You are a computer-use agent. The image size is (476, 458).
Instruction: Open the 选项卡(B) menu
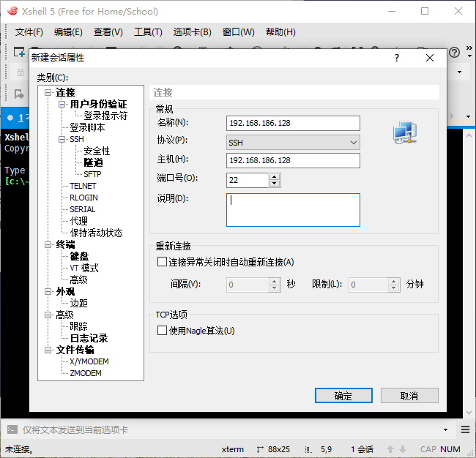tap(192, 32)
